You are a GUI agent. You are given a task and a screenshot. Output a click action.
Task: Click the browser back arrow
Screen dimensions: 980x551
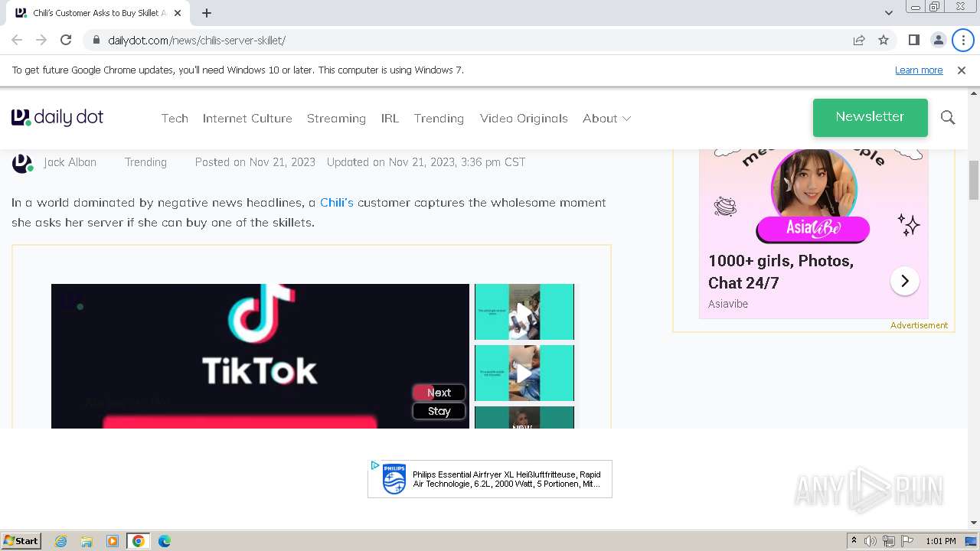tap(17, 40)
